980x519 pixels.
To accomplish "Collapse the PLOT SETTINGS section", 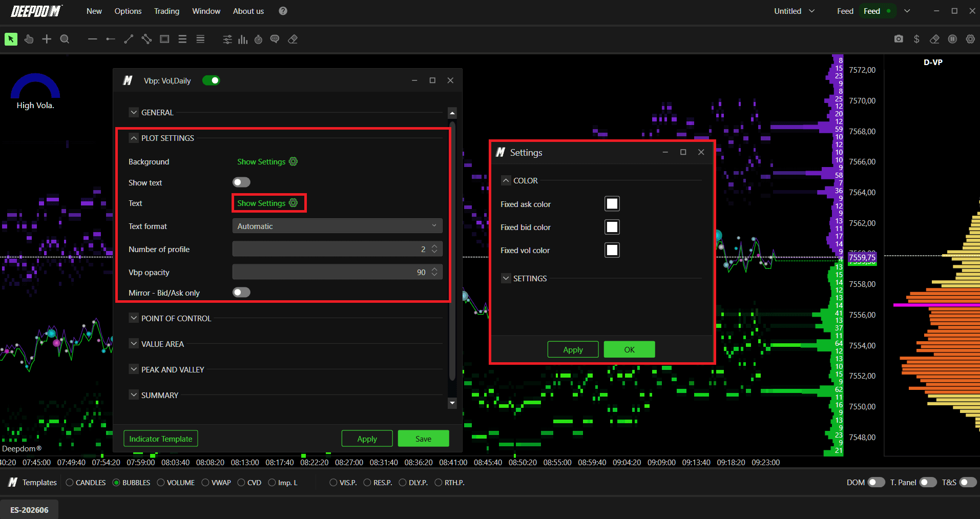I will 134,138.
